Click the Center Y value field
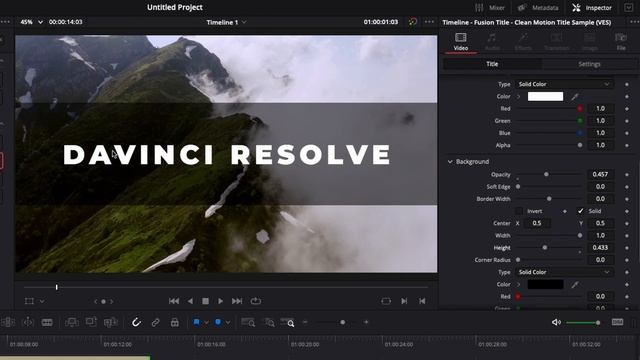 click(x=600, y=223)
